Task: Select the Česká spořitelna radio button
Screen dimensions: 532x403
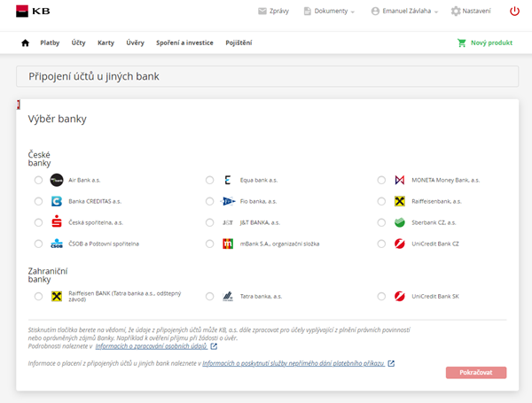Action: [x=38, y=222]
